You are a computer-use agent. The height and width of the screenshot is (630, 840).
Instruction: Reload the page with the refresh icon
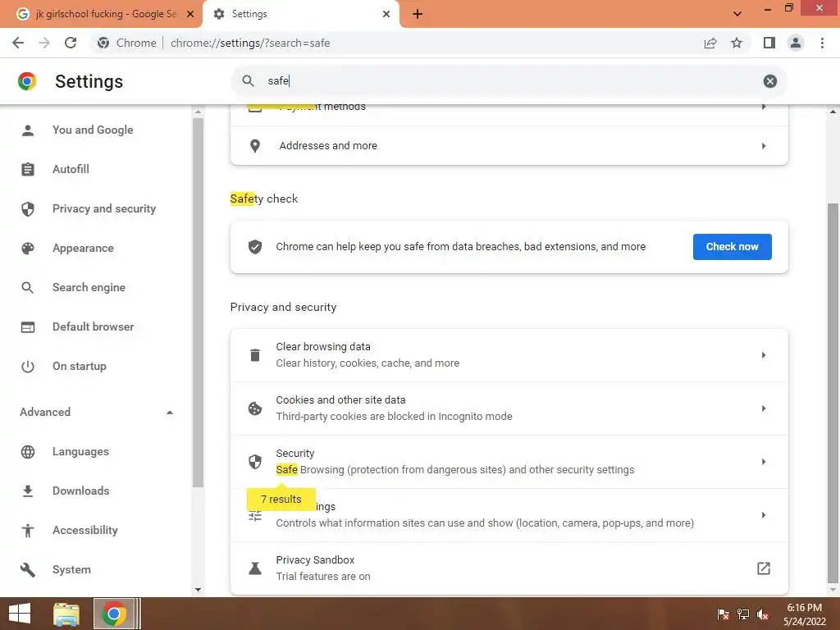(x=71, y=43)
